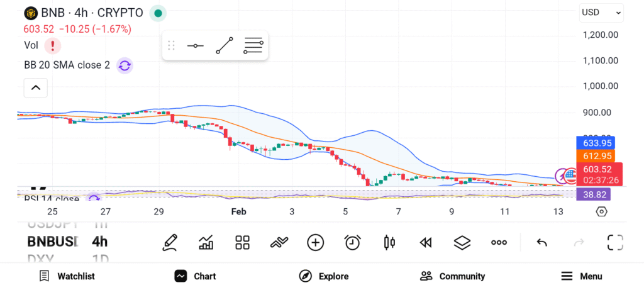644x290 pixels.
Task: Change chart type via candlestick icon
Action: (389, 242)
